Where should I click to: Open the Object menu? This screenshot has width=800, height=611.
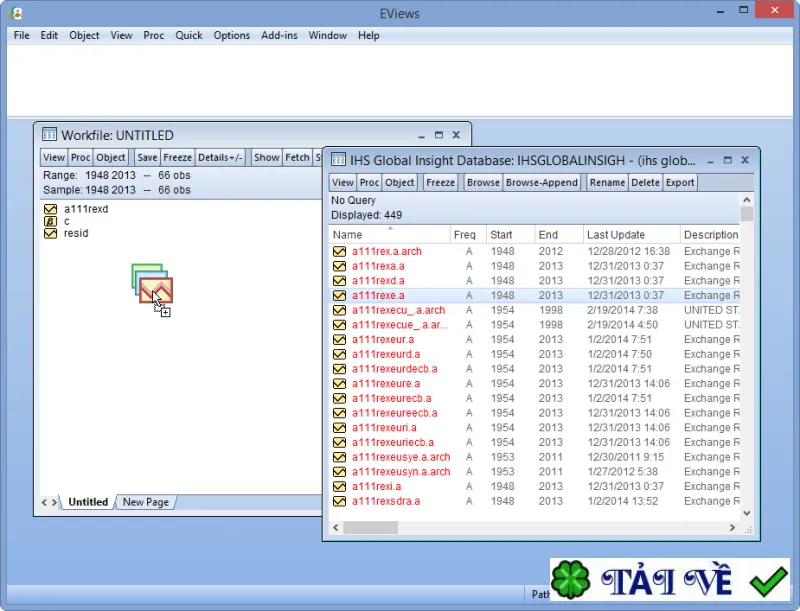pyautogui.click(x=84, y=35)
